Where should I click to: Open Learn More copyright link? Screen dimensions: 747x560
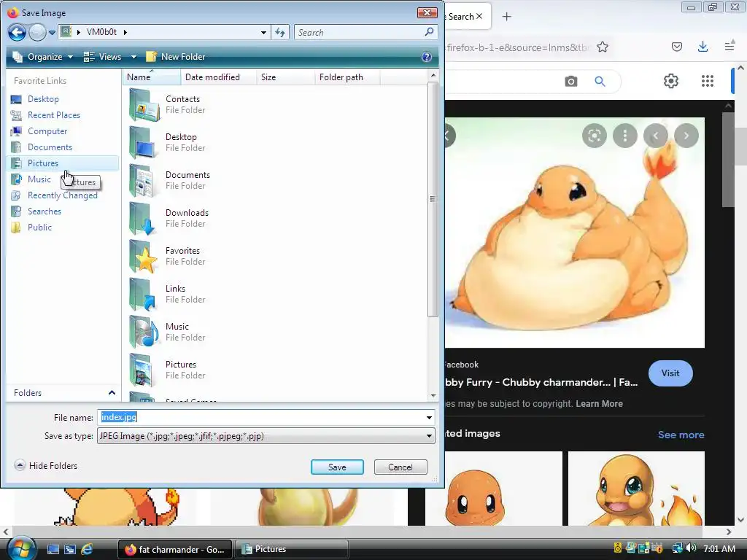click(599, 404)
